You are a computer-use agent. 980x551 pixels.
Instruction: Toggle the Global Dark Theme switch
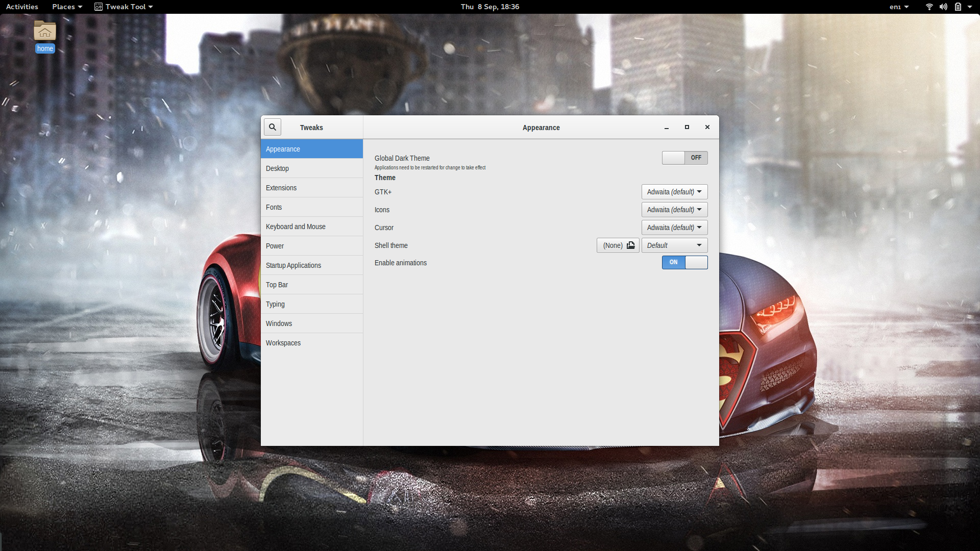(685, 158)
